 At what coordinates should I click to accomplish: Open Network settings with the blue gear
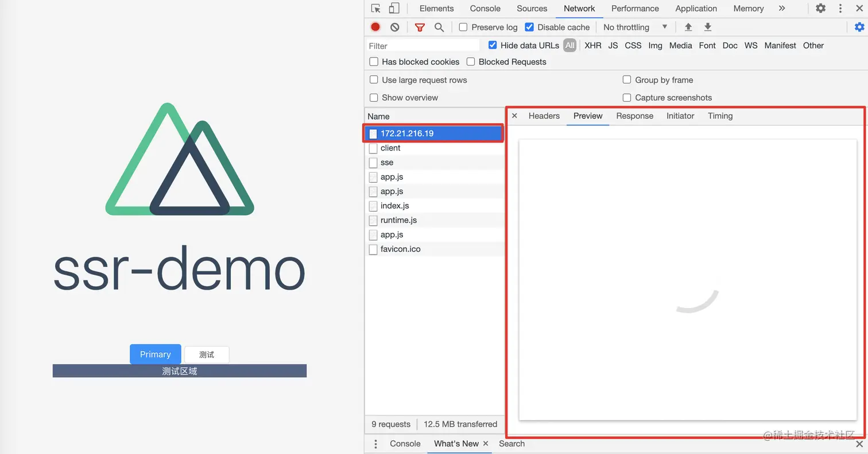tap(859, 27)
